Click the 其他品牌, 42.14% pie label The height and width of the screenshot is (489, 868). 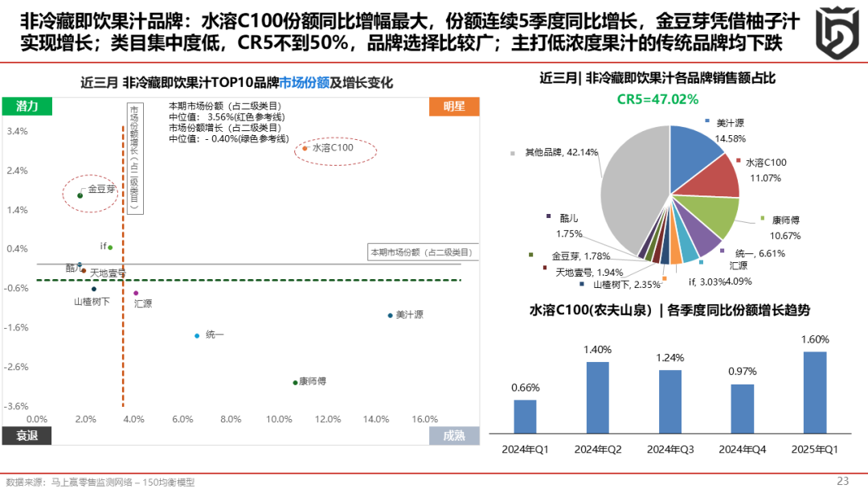(561, 152)
